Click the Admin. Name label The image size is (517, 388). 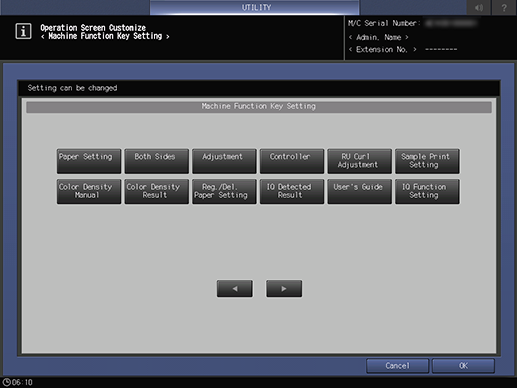(378, 37)
